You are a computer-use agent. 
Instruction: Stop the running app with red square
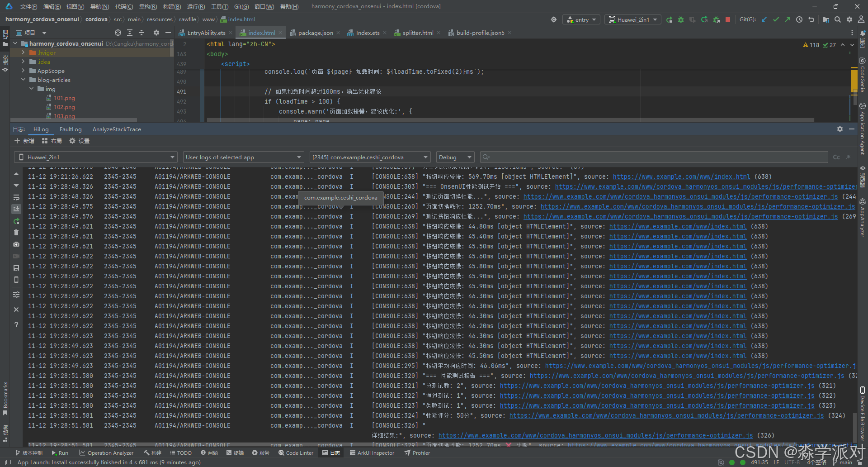pyautogui.click(x=728, y=19)
